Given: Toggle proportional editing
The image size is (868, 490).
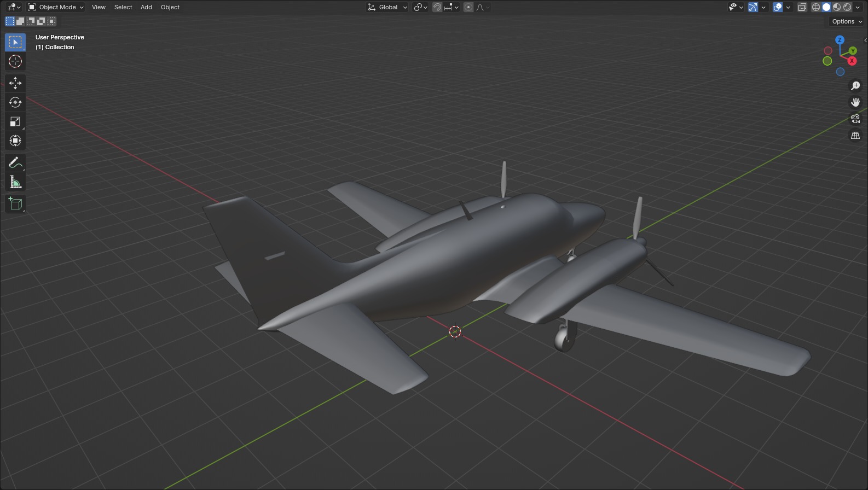Looking at the screenshot, I should (468, 7).
